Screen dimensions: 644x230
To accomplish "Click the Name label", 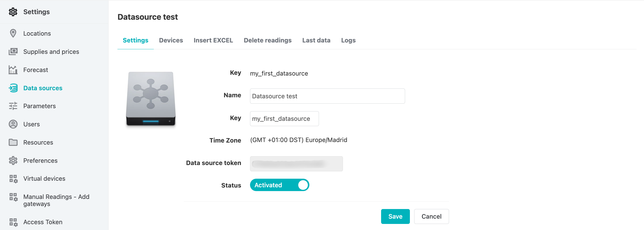I will pos(232,95).
